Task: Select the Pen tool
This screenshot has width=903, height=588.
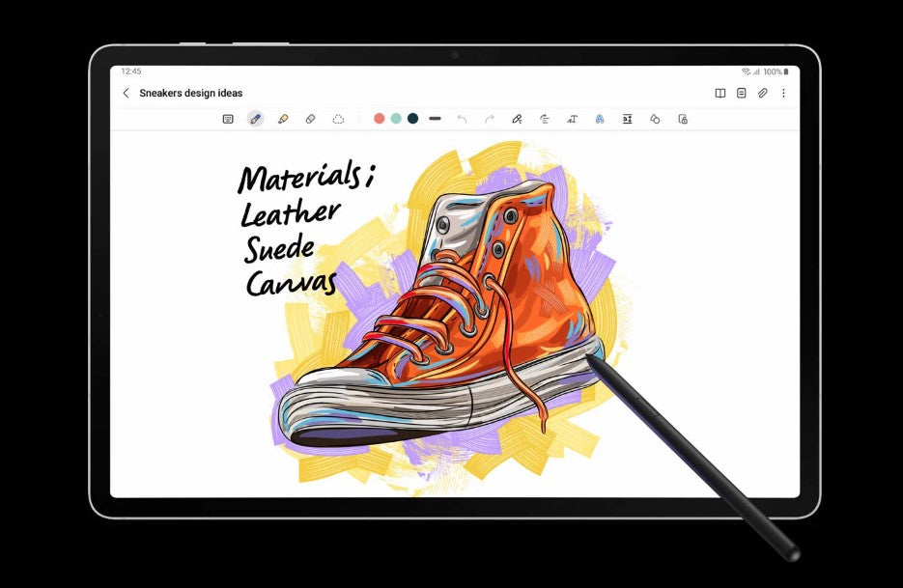Action: click(x=255, y=119)
